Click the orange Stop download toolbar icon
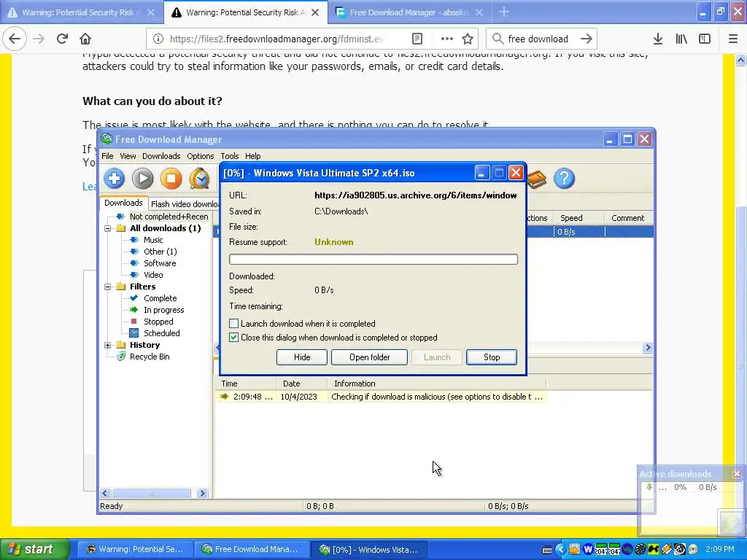 [x=171, y=179]
